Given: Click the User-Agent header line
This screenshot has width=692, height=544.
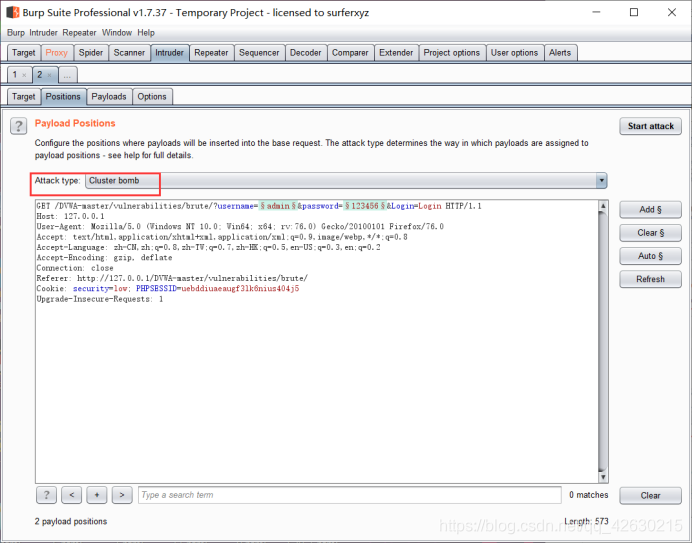Looking at the screenshot, I should [x=240, y=226].
